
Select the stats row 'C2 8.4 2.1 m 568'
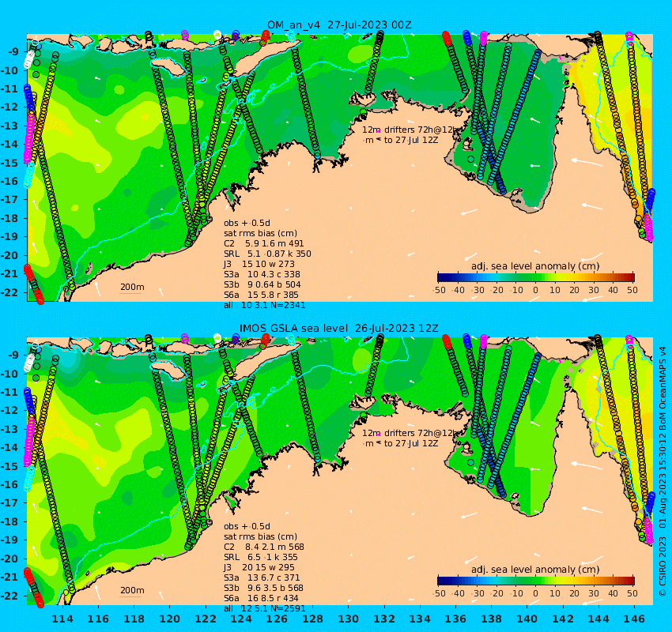(x=263, y=547)
